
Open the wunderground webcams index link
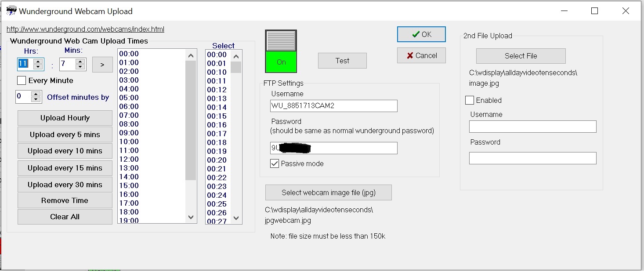pyautogui.click(x=85, y=29)
